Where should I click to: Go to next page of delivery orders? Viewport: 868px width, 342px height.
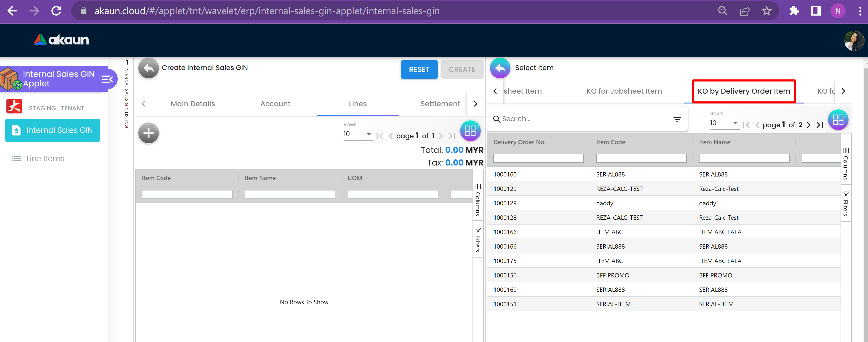coord(808,125)
